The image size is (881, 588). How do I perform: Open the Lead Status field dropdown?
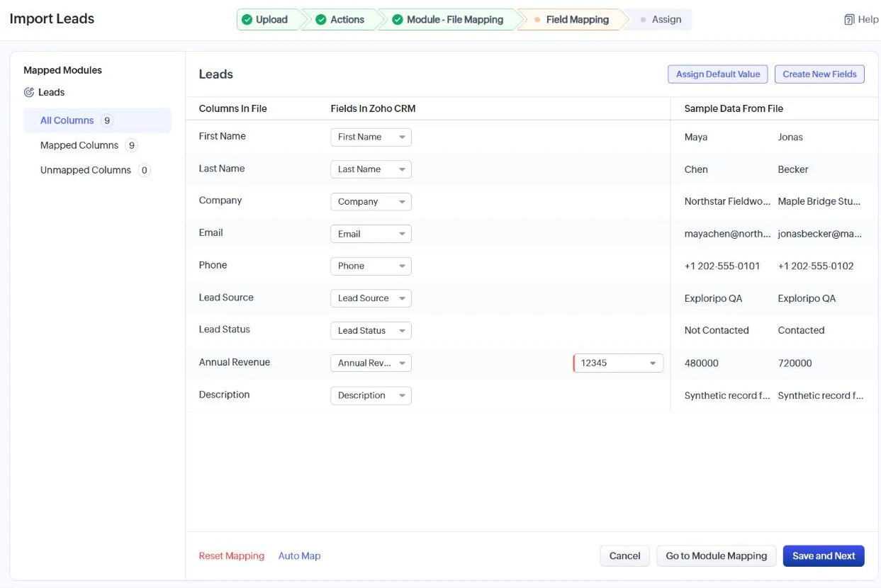(x=371, y=330)
